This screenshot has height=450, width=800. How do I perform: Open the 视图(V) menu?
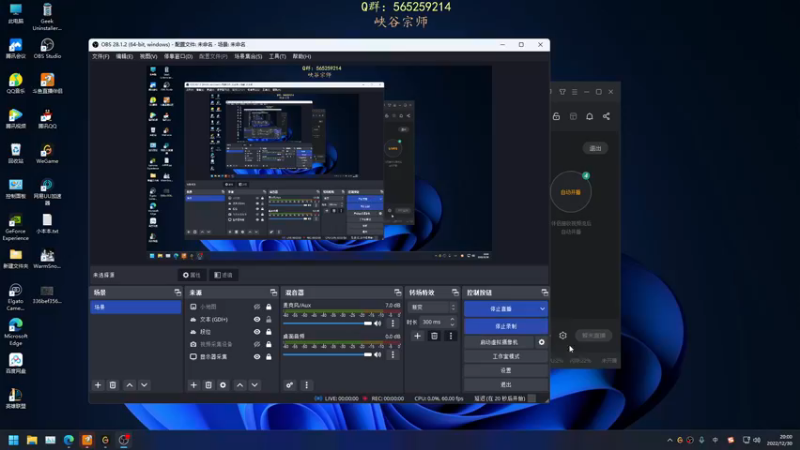point(148,57)
